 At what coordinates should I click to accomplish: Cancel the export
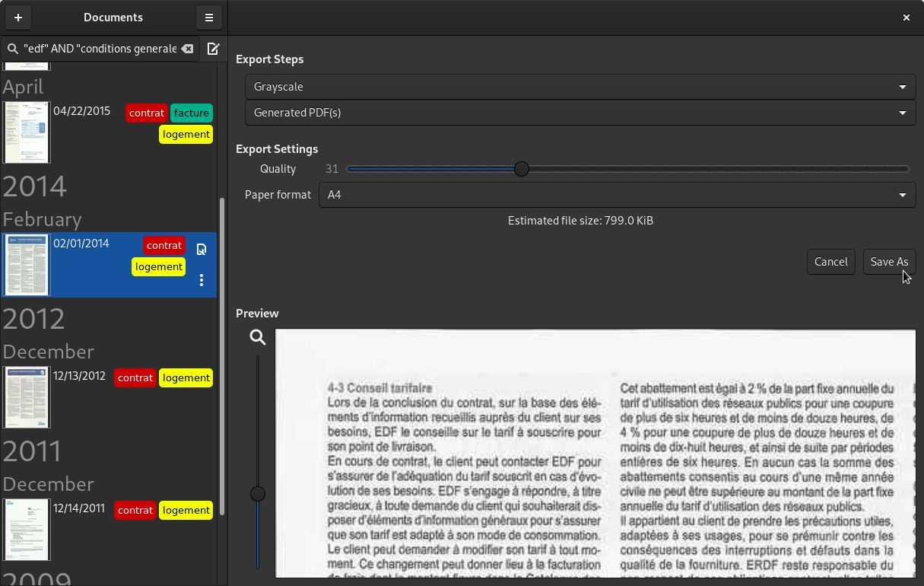(x=830, y=262)
